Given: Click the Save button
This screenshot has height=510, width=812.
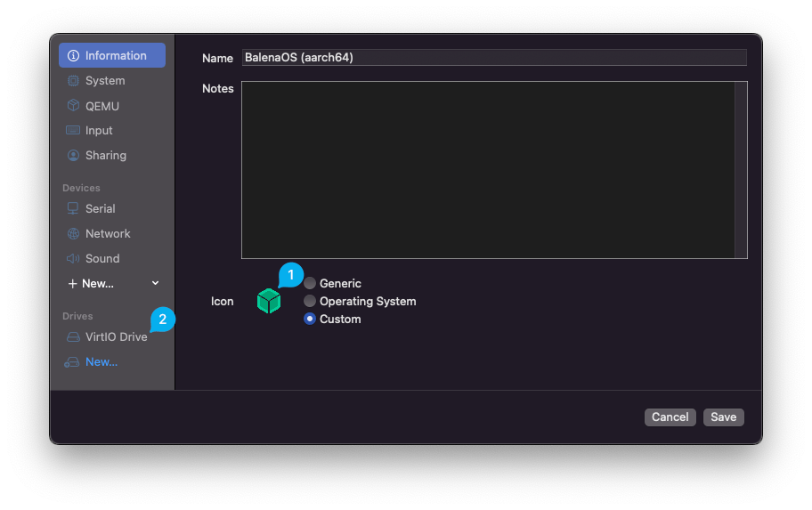Looking at the screenshot, I should point(724,417).
